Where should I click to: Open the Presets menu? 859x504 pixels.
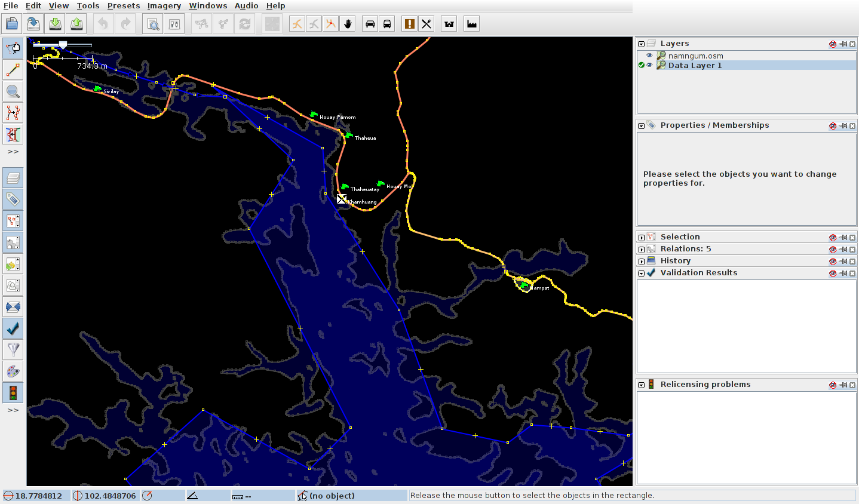click(124, 5)
